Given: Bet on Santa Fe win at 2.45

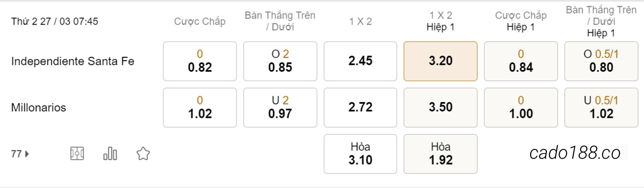Looking at the screenshot, I should 360,61.
